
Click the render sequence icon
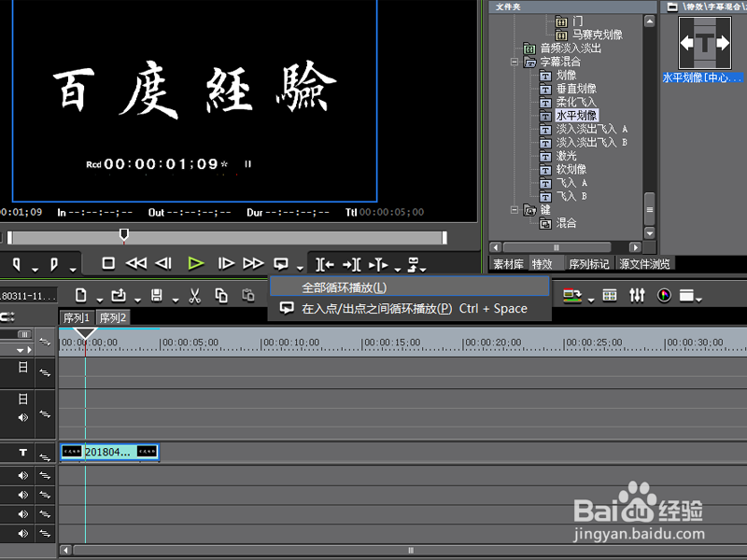(572, 296)
